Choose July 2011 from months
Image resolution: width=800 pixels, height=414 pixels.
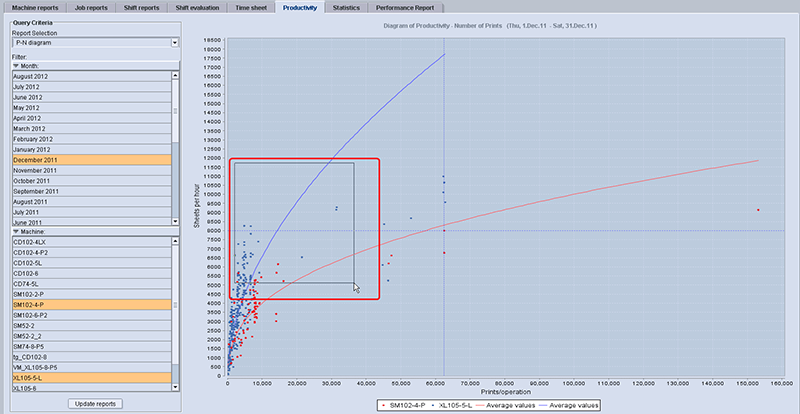(92, 212)
